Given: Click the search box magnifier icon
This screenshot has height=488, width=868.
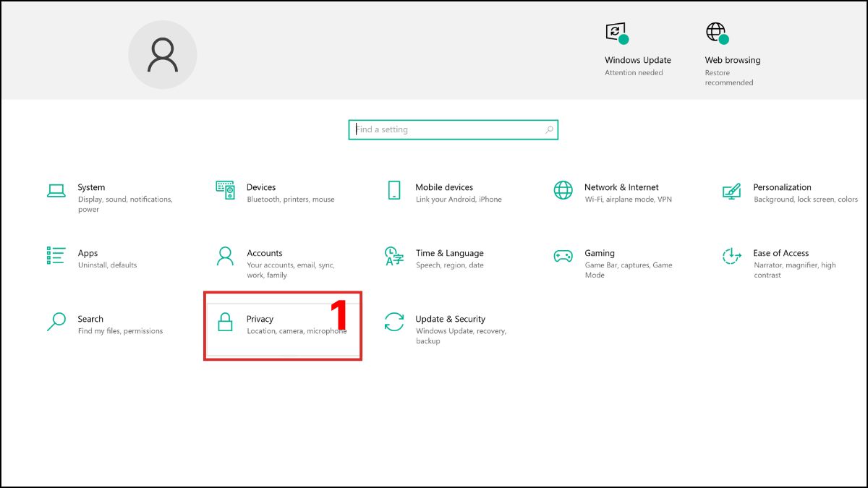Looking at the screenshot, I should coord(549,130).
